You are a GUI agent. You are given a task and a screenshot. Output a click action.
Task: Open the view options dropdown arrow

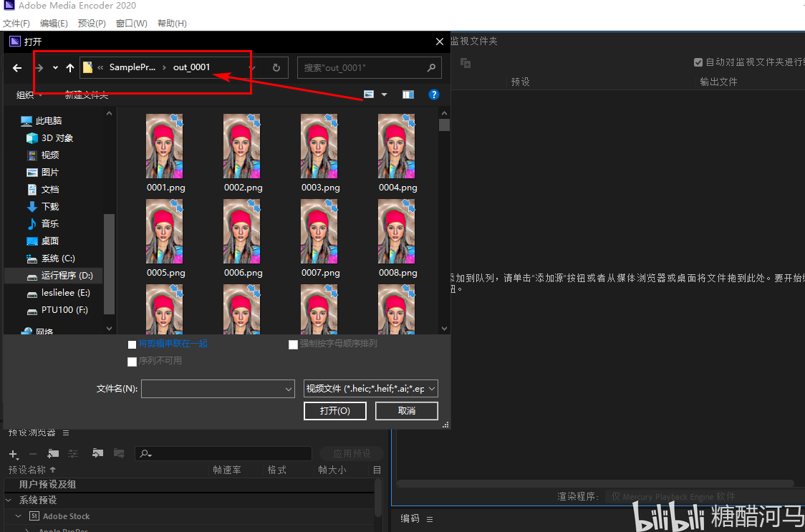(x=384, y=95)
